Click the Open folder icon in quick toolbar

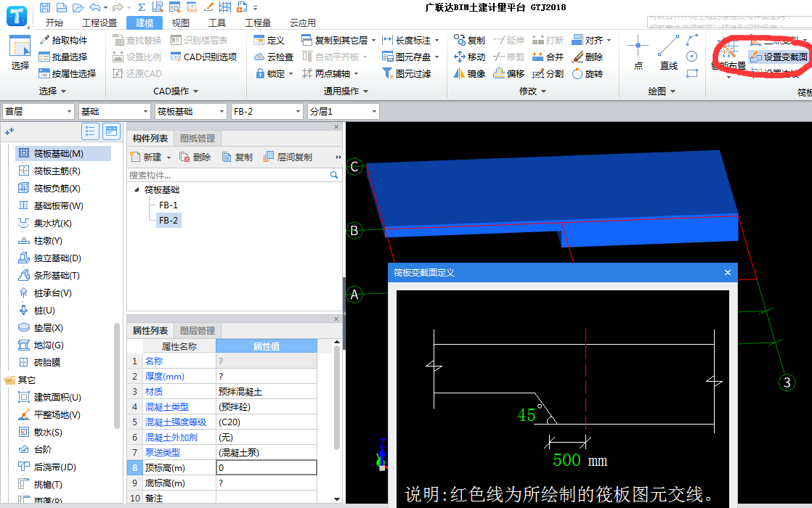(x=78, y=7)
